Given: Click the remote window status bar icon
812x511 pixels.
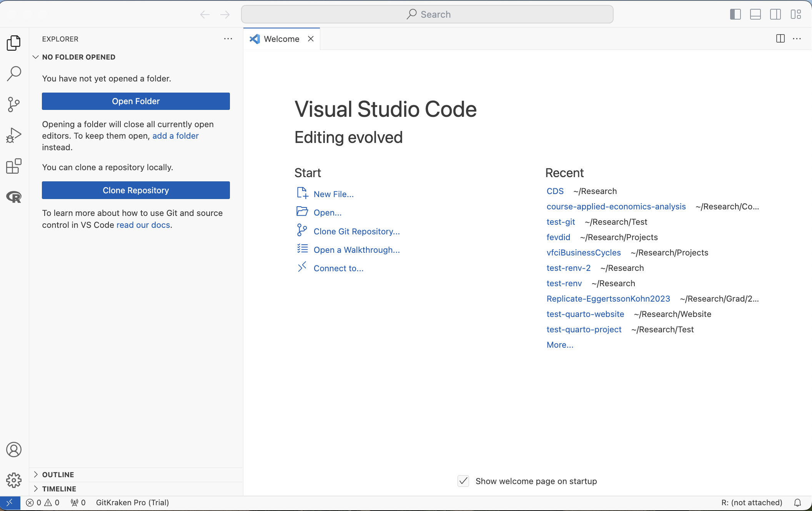Looking at the screenshot, I should coord(10,503).
